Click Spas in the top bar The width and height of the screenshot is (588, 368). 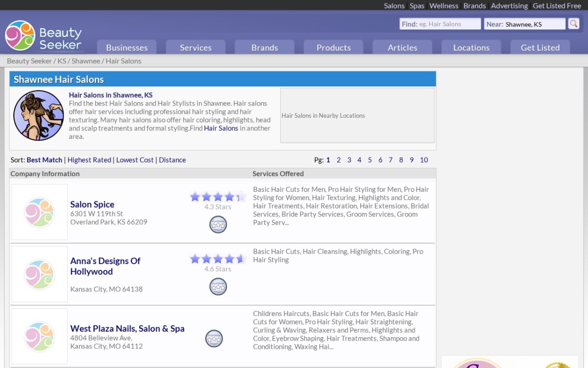point(417,6)
